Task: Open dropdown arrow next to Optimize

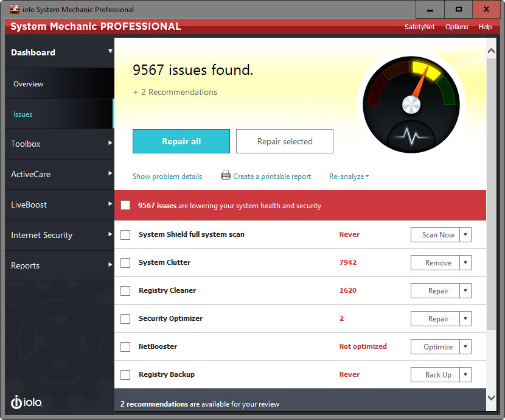Action: tap(465, 347)
